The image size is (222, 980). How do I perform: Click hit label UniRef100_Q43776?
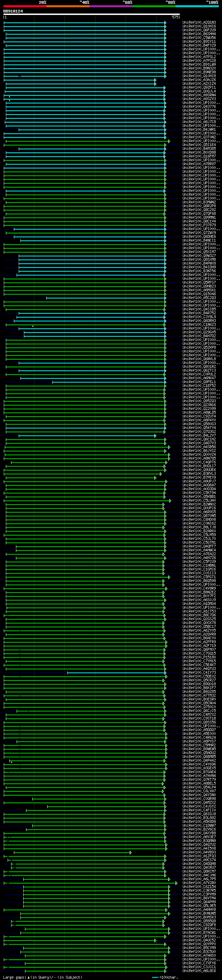click(x=199, y=106)
